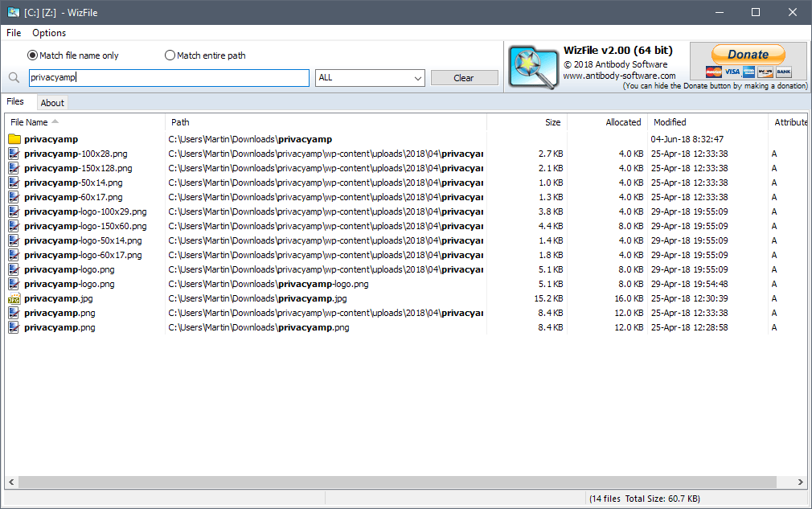The height and width of the screenshot is (509, 812).
Task: Sort by Path column header
Action: 326,123
